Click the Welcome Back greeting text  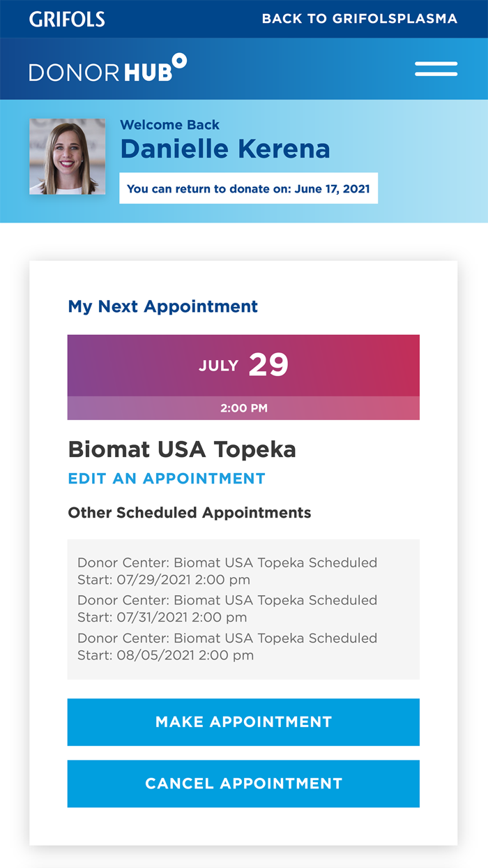click(169, 125)
